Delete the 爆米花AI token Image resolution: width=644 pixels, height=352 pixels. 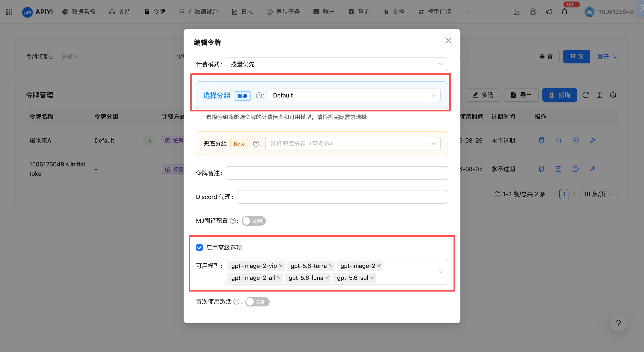[x=559, y=140]
